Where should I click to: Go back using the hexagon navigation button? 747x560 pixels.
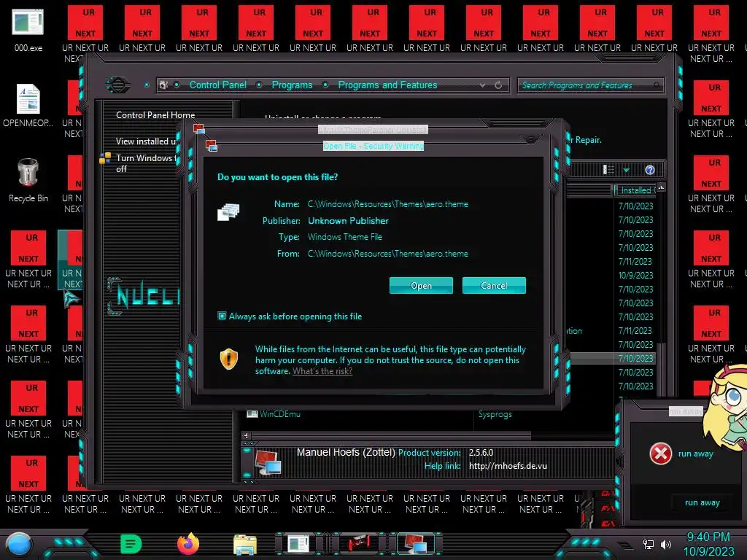(117, 85)
